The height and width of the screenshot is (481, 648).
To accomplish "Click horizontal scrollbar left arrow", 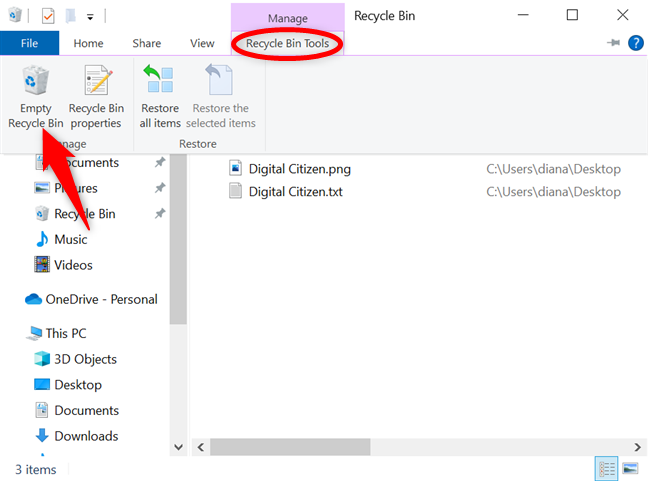I will tap(201, 447).
